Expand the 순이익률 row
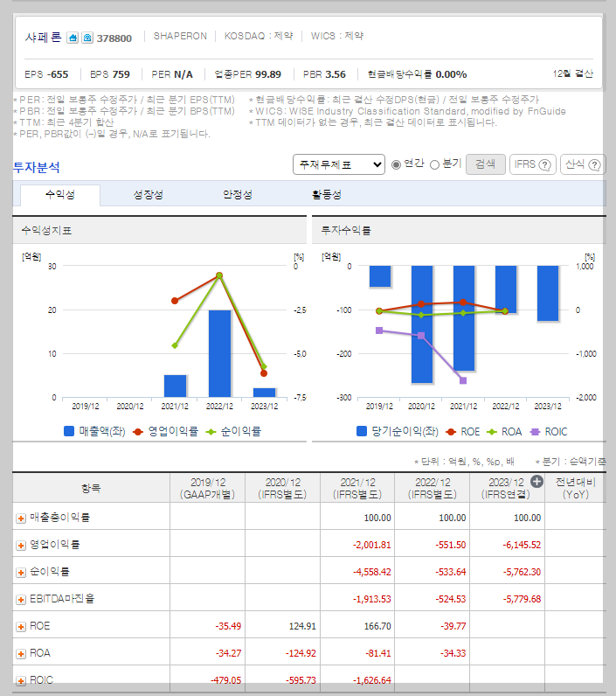The image size is (616, 696). point(21,572)
